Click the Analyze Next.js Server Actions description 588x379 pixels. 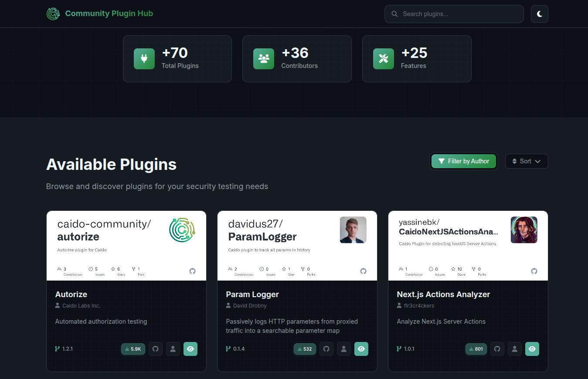pyautogui.click(x=441, y=321)
